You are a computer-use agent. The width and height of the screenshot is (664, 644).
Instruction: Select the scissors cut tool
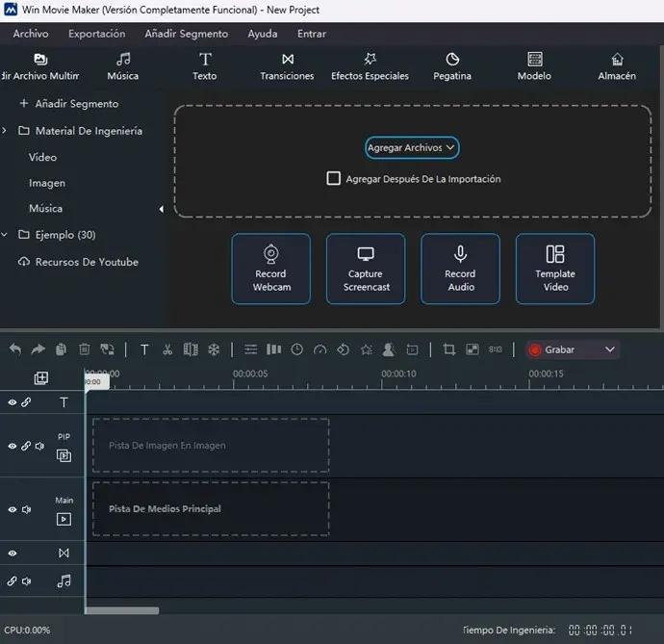(x=167, y=349)
